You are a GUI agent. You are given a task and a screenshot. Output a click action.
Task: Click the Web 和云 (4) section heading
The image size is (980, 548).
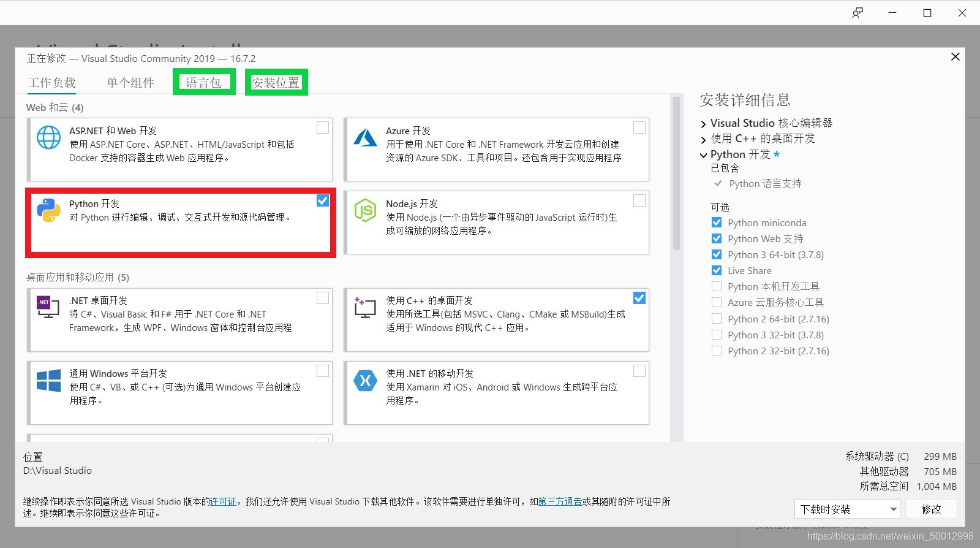pos(55,108)
